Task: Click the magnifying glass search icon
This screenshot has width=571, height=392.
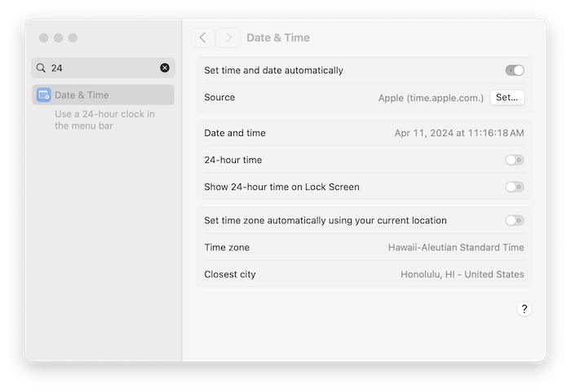Action: [x=41, y=68]
